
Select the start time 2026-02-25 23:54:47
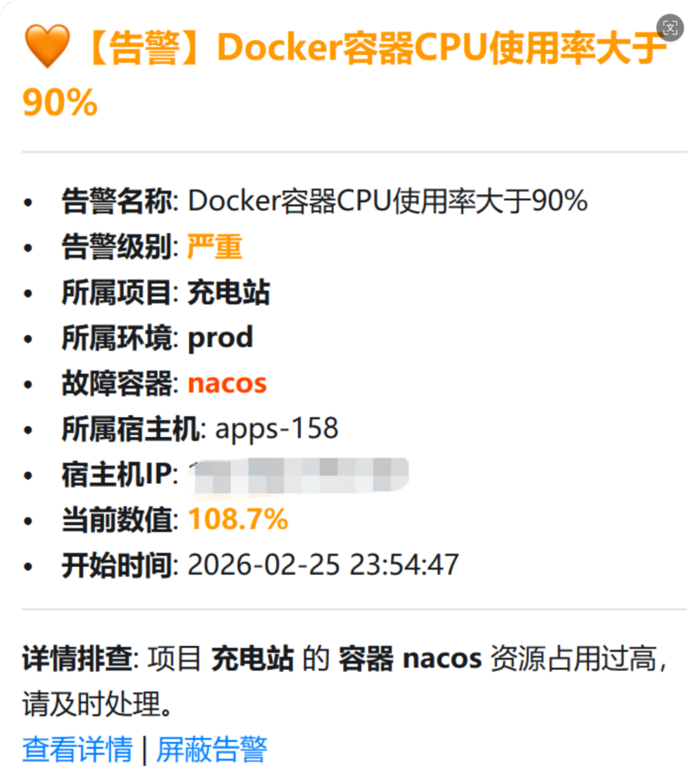pos(323,565)
